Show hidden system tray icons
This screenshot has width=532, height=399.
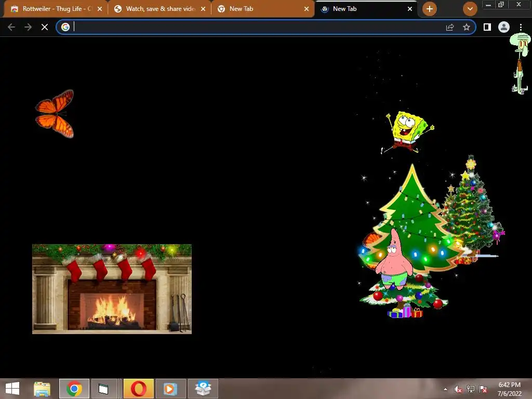point(445,389)
